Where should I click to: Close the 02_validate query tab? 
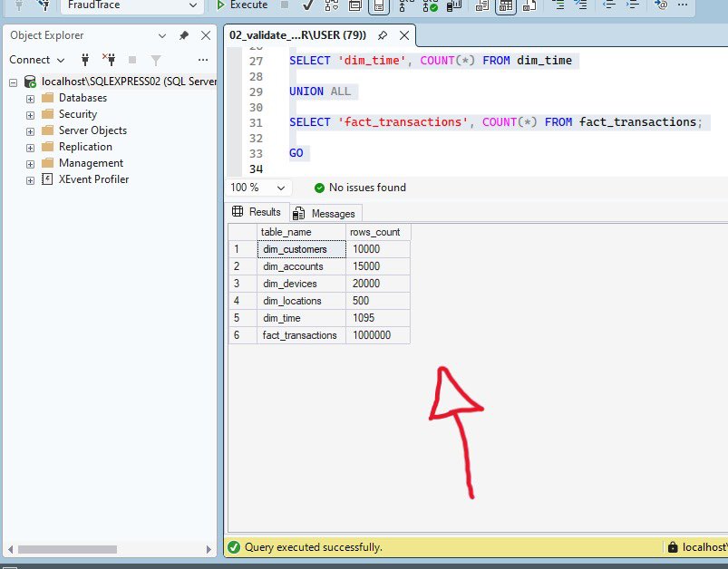point(404,35)
